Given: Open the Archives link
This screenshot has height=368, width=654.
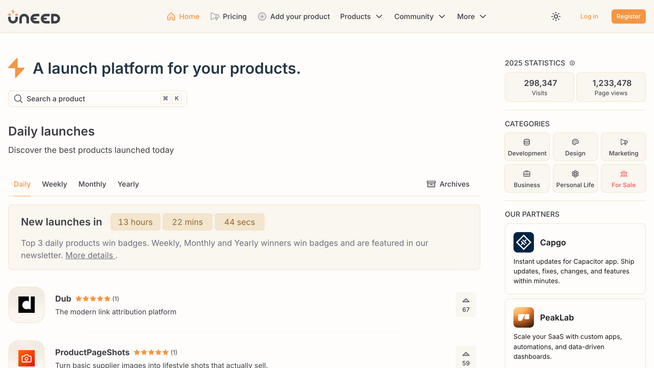Looking at the screenshot, I should click(448, 184).
